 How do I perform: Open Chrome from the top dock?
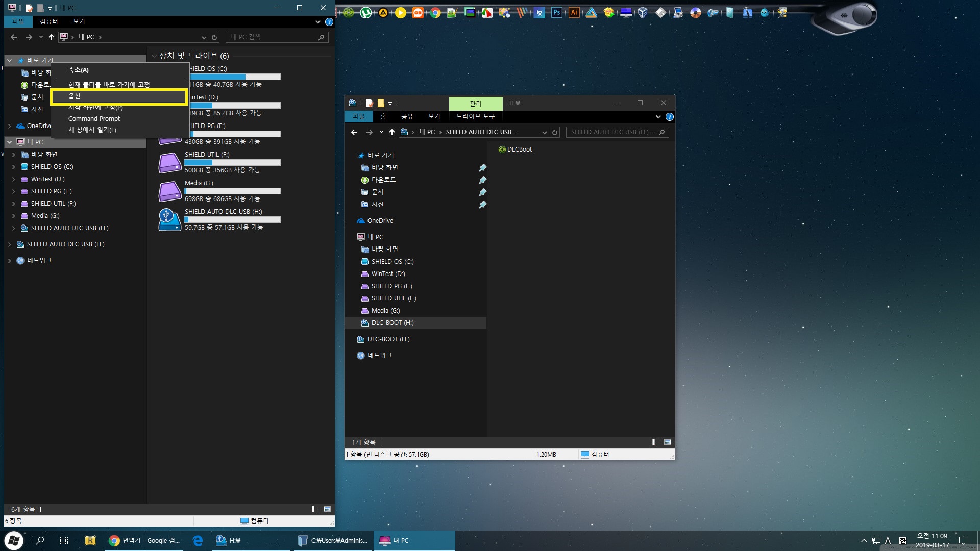click(x=435, y=13)
